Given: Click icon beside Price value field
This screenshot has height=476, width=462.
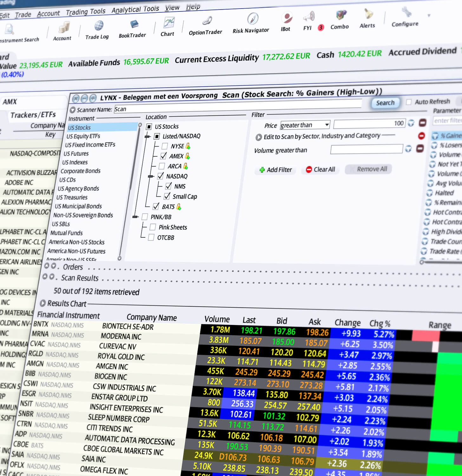Looking at the screenshot, I should click(411, 123).
